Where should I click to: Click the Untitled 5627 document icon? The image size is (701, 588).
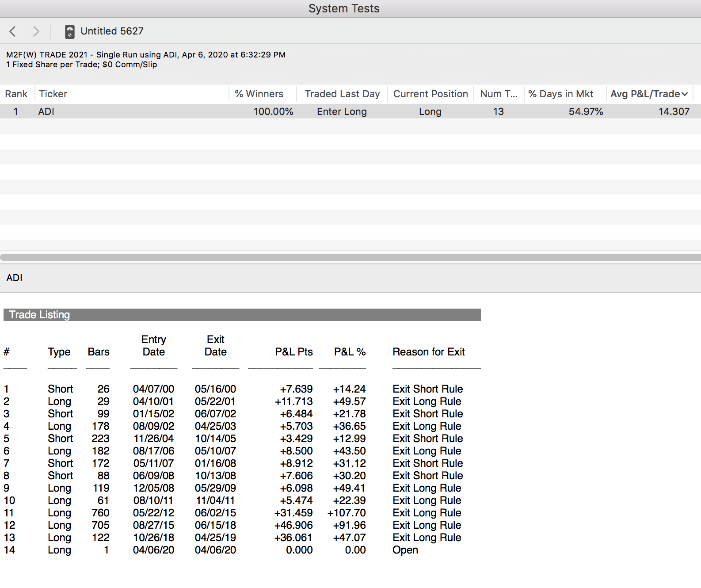click(69, 31)
